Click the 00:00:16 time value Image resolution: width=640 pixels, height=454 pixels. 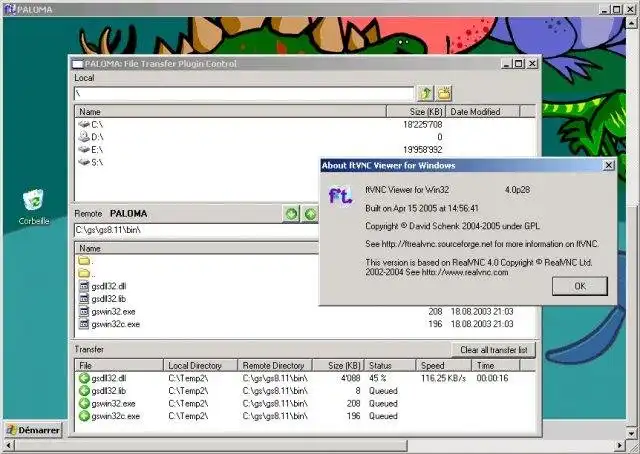[x=492, y=378]
